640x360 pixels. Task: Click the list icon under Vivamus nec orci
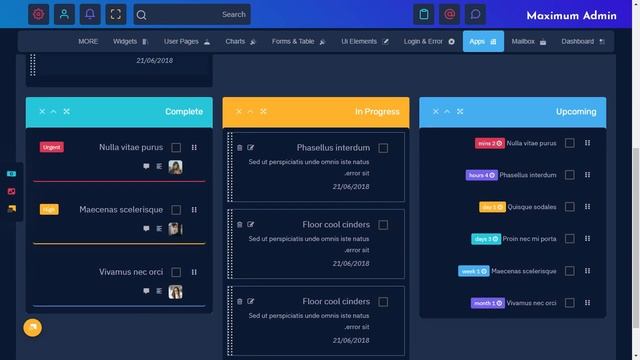[159, 291]
